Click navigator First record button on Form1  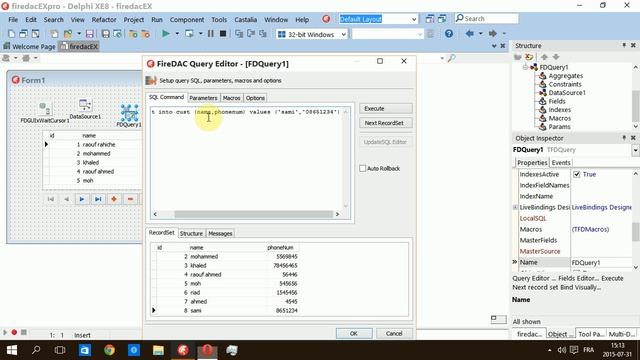pyautogui.click(x=51, y=199)
